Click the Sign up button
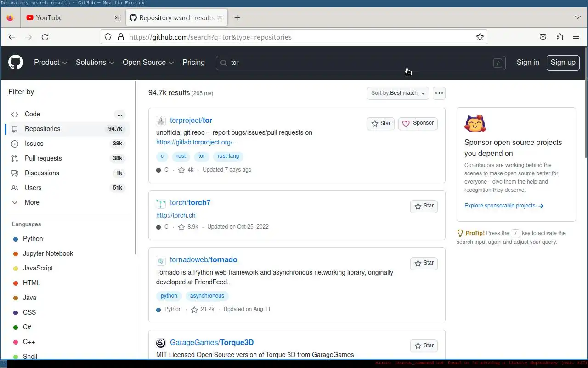588x368 pixels. coord(563,63)
